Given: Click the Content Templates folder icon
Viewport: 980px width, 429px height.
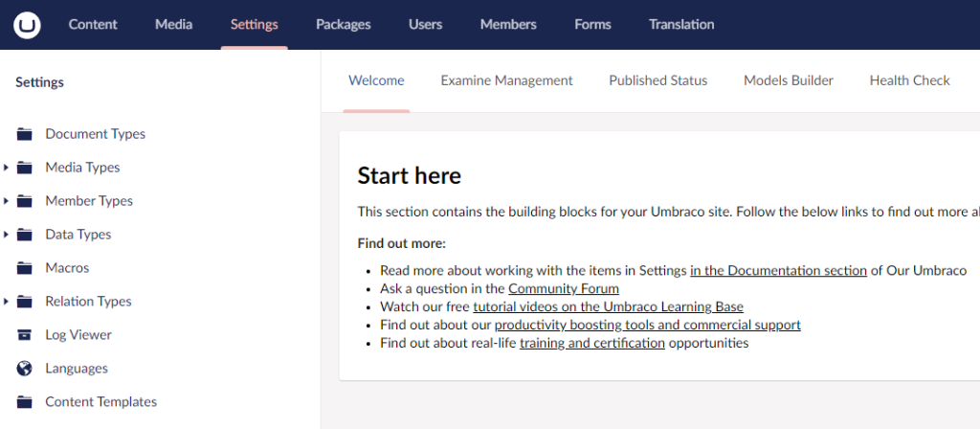Looking at the screenshot, I should click(24, 401).
